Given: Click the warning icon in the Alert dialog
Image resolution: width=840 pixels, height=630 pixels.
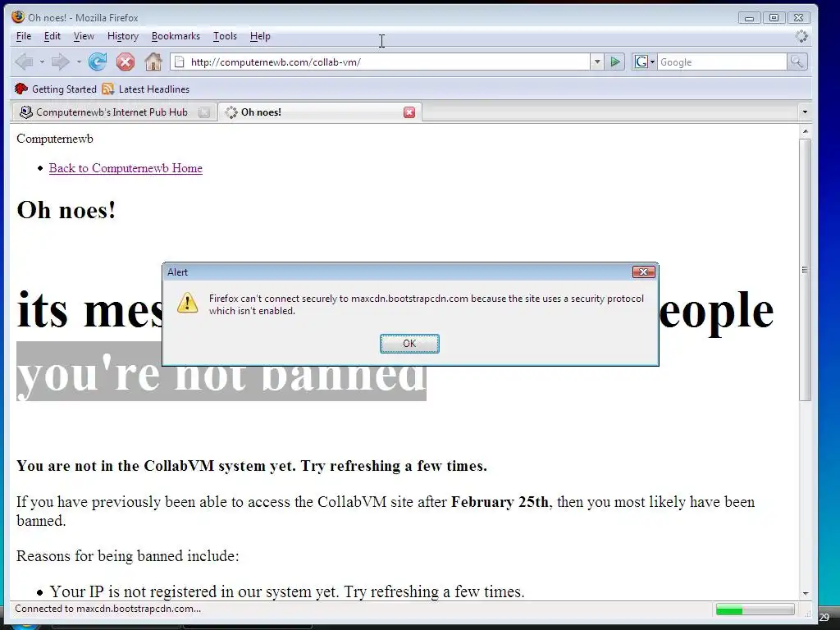Looking at the screenshot, I should 187,303.
